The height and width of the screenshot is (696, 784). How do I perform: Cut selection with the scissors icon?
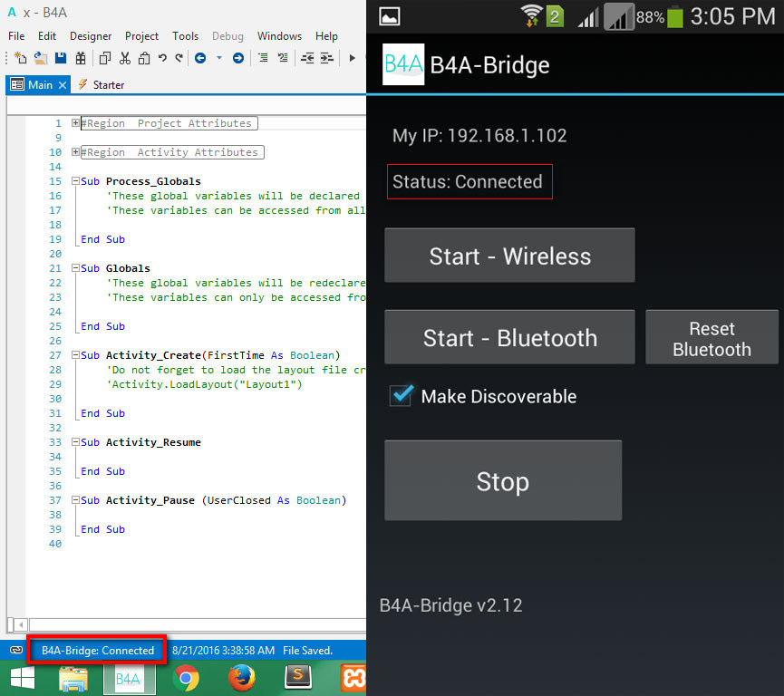click(125, 58)
